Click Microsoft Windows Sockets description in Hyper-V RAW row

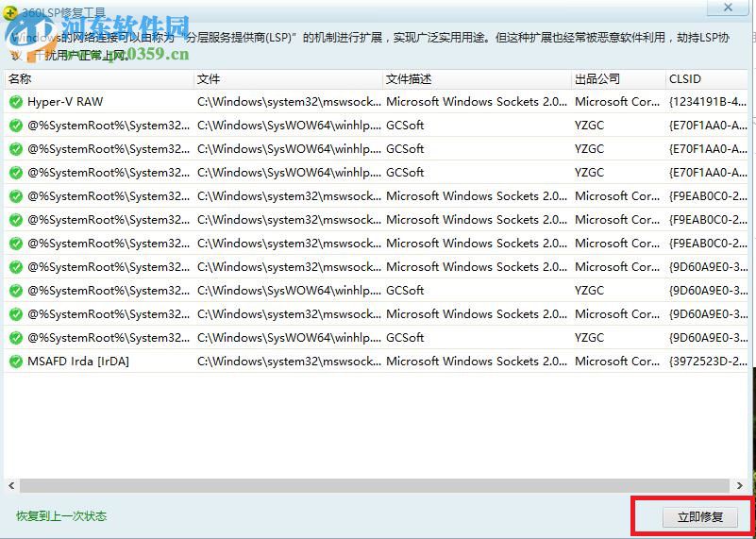477,102
